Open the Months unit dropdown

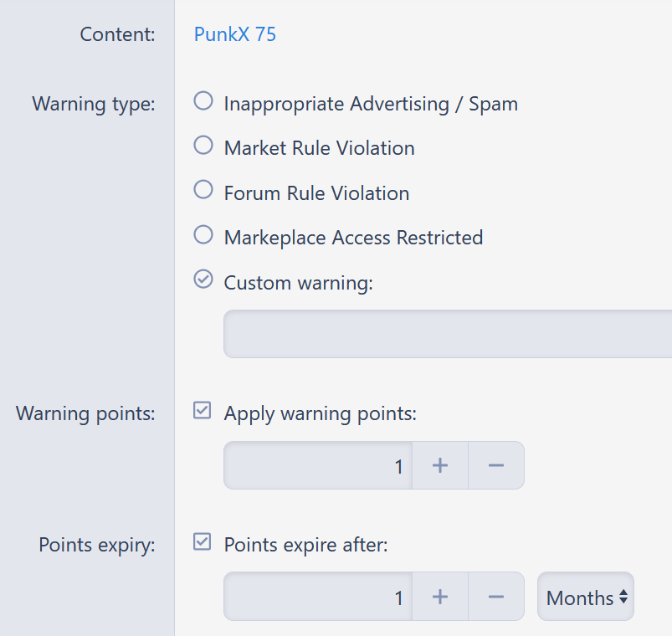pos(586,597)
